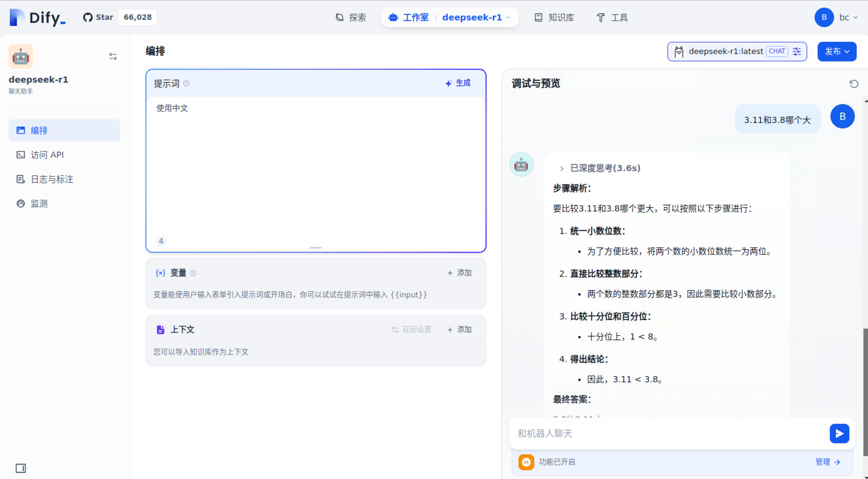Click the robot avatar beside the answer

tap(521, 165)
